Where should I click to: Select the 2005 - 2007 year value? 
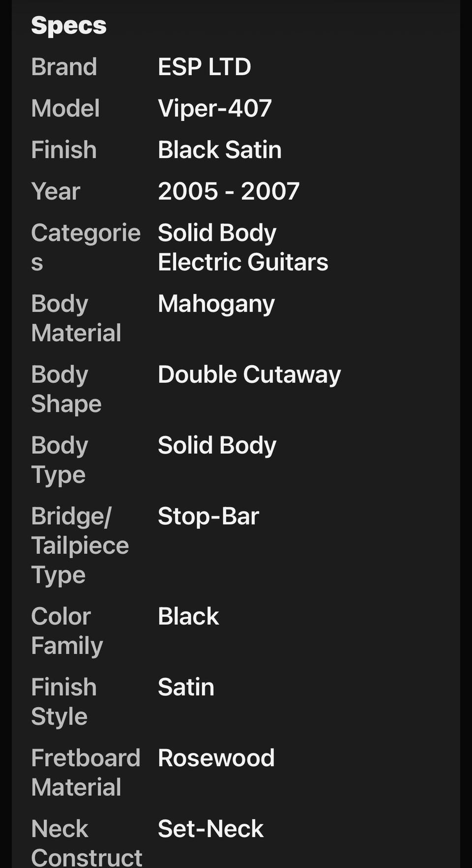(229, 191)
